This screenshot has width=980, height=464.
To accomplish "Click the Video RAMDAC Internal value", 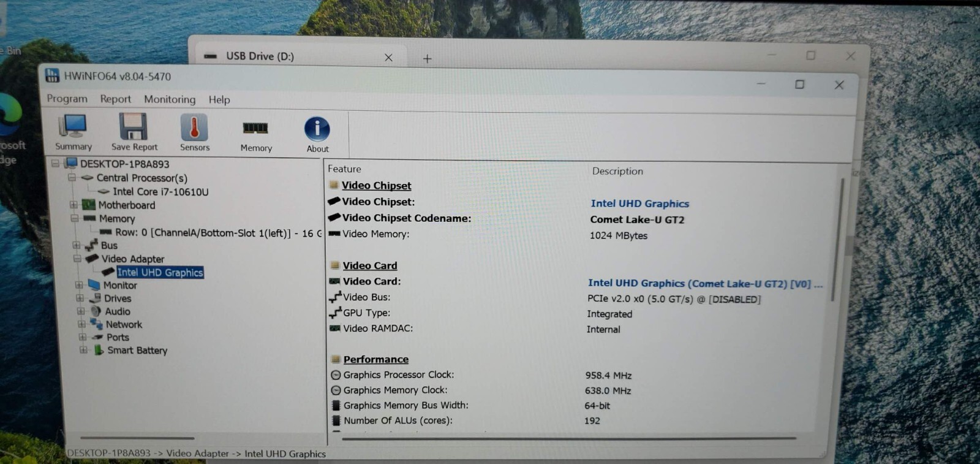I will (x=603, y=329).
